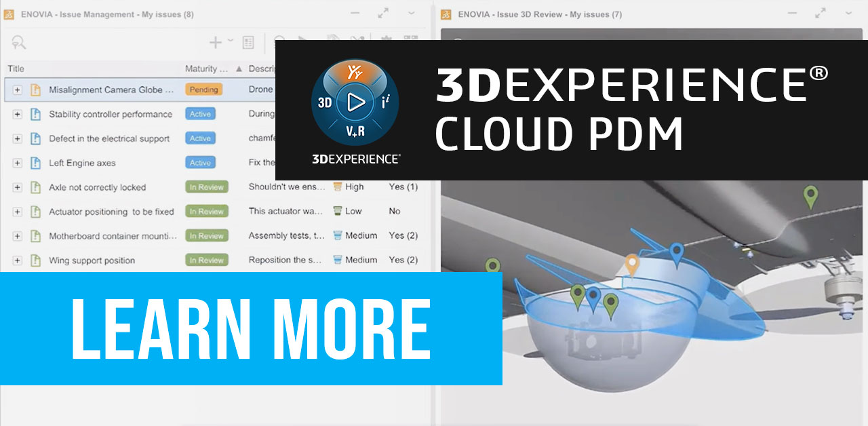Open the search filter in Issue Management
The image size is (868, 426).
(x=18, y=43)
